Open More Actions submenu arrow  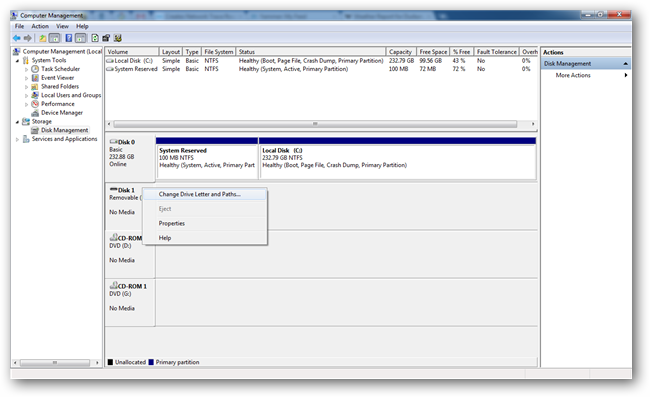coord(626,75)
